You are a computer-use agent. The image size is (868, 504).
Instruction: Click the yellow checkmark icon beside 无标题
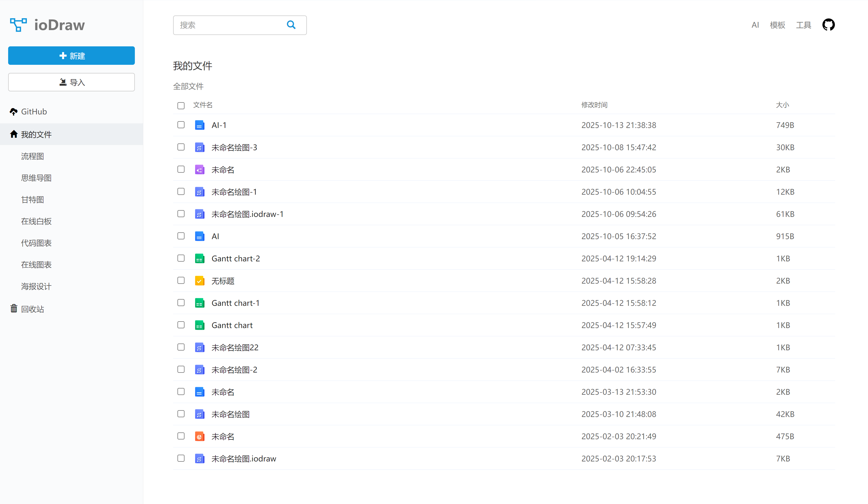tap(199, 281)
